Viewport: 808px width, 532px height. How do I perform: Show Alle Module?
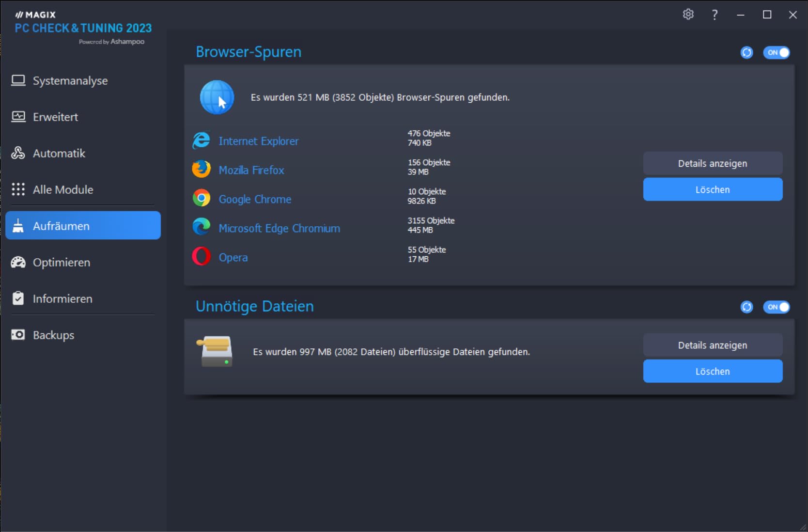click(82, 189)
